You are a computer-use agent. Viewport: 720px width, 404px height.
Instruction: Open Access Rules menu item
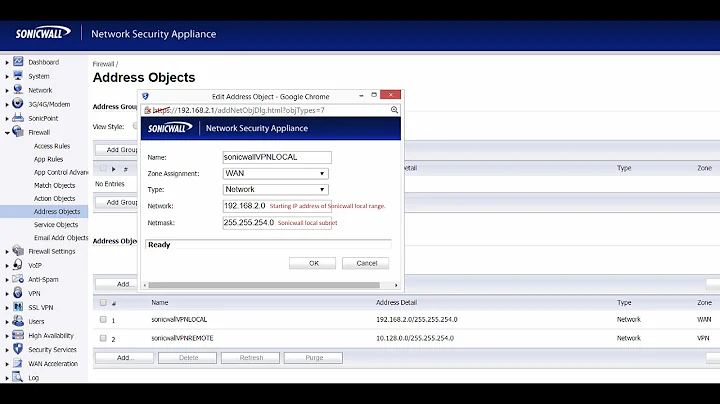coord(52,146)
